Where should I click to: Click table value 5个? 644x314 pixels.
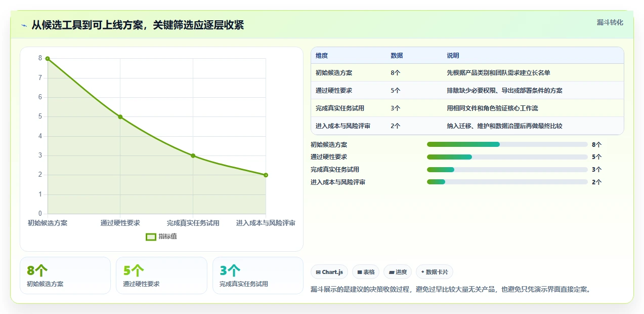(395, 91)
